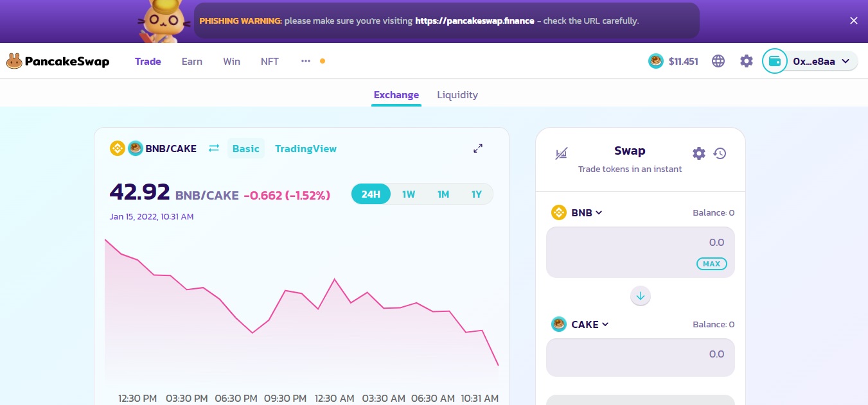The image size is (868, 405).
Task: Click the BNB Balance: 0 text
Action: [x=713, y=213]
